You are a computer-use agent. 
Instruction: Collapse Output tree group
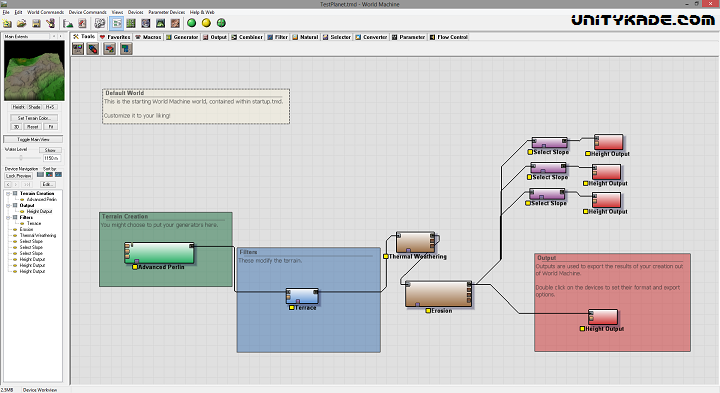(x=8, y=205)
